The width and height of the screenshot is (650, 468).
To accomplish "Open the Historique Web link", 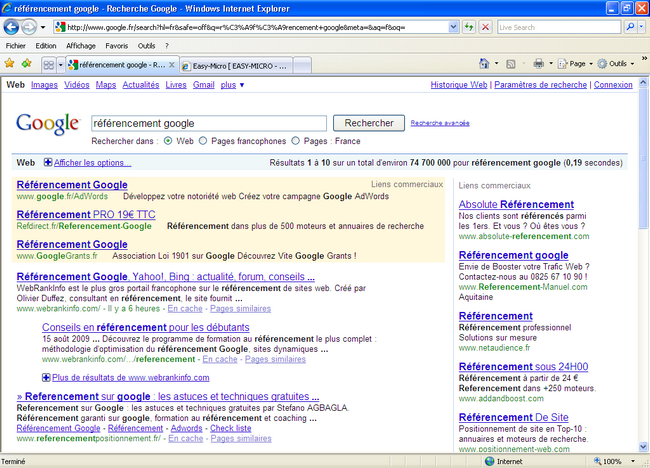I will point(459,85).
